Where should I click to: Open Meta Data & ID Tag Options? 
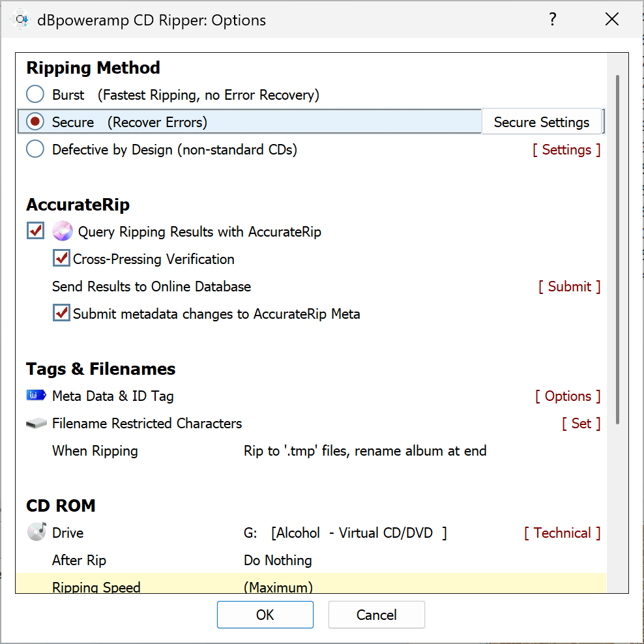(x=567, y=395)
